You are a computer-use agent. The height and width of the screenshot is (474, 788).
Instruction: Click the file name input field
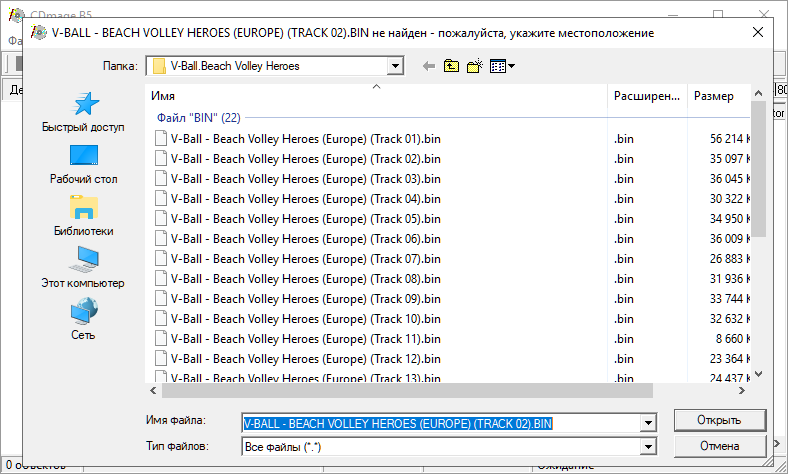click(x=441, y=423)
